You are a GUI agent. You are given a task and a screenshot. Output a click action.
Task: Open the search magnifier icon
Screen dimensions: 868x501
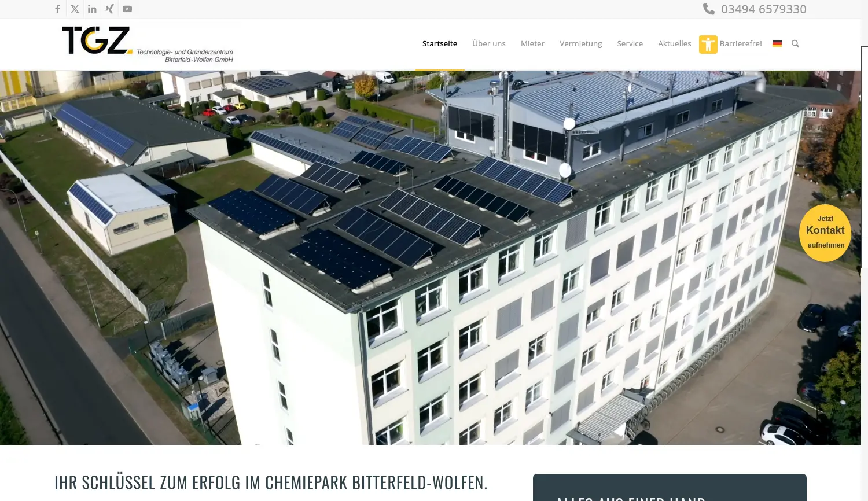tap(795, 43)
